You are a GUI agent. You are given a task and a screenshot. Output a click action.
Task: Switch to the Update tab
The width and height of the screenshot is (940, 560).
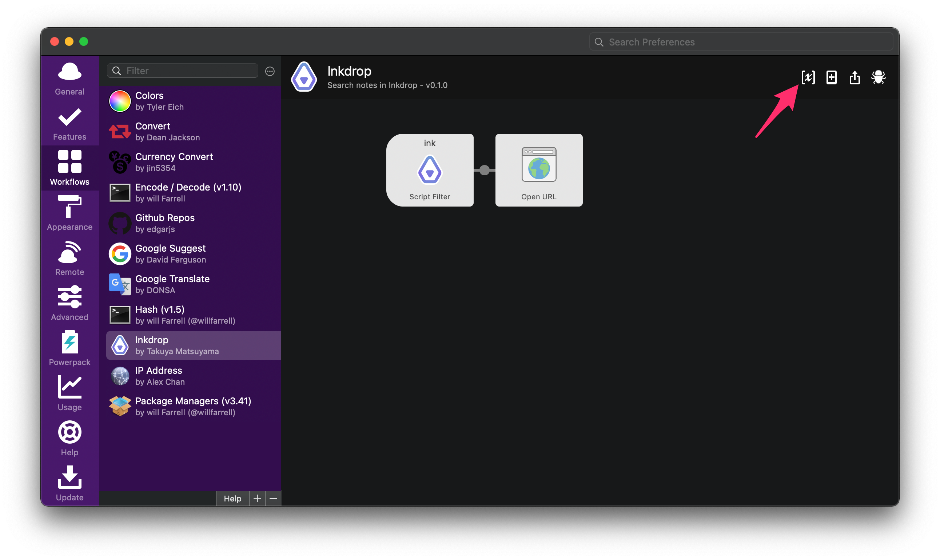69,484
